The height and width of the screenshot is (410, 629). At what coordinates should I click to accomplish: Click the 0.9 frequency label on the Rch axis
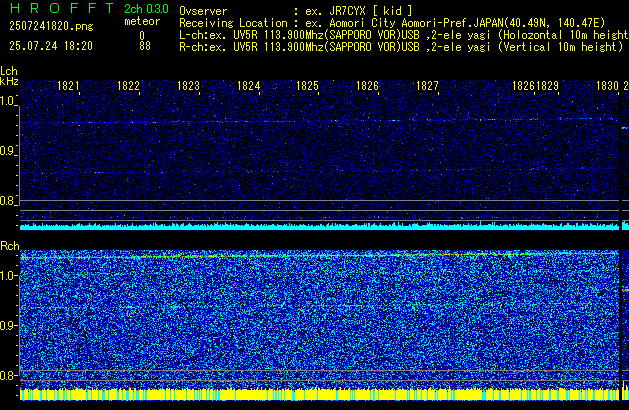point(8,325)
